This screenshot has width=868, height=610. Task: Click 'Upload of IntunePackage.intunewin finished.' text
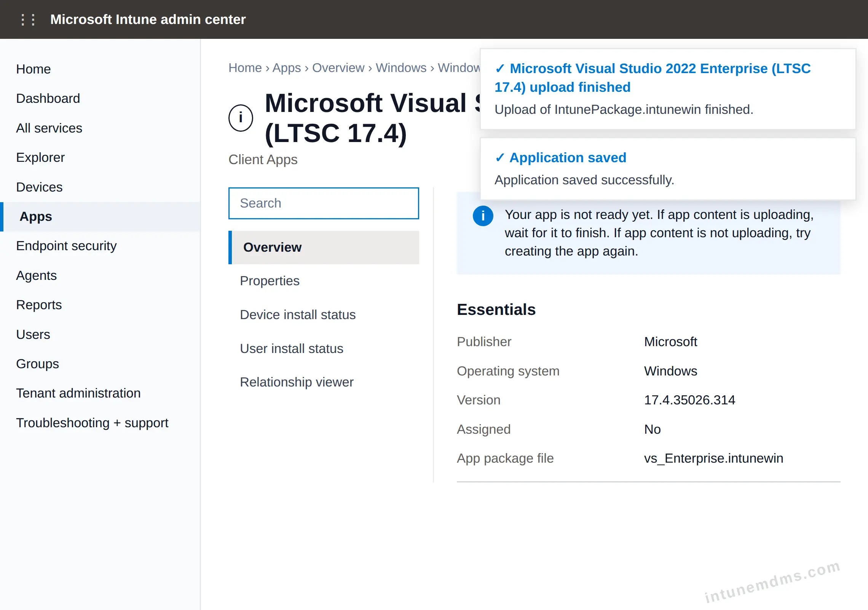[x=624, y=109]
